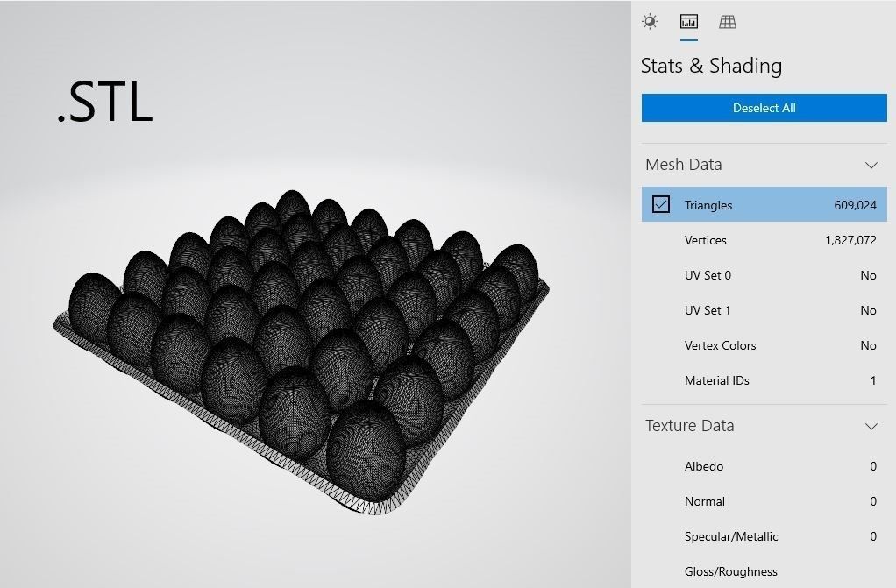The image size is (896, 588).
Task: Select the Vertex Colors row
Action: 764,345
